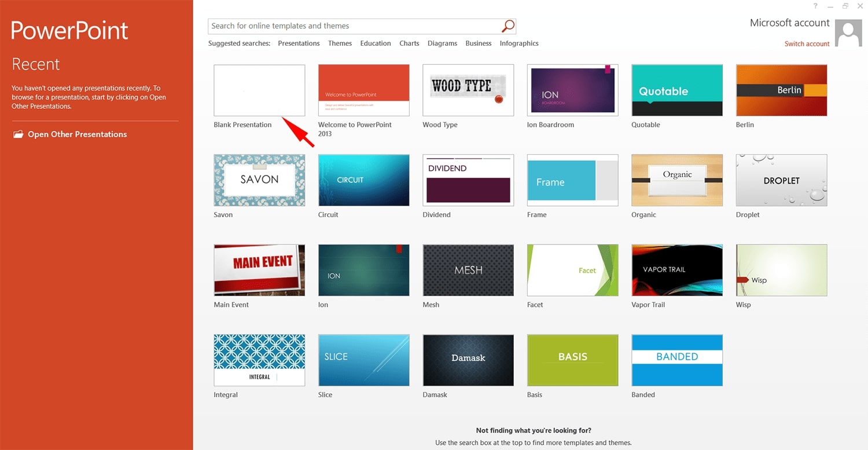Open the Switch account link

pos(807,44)
